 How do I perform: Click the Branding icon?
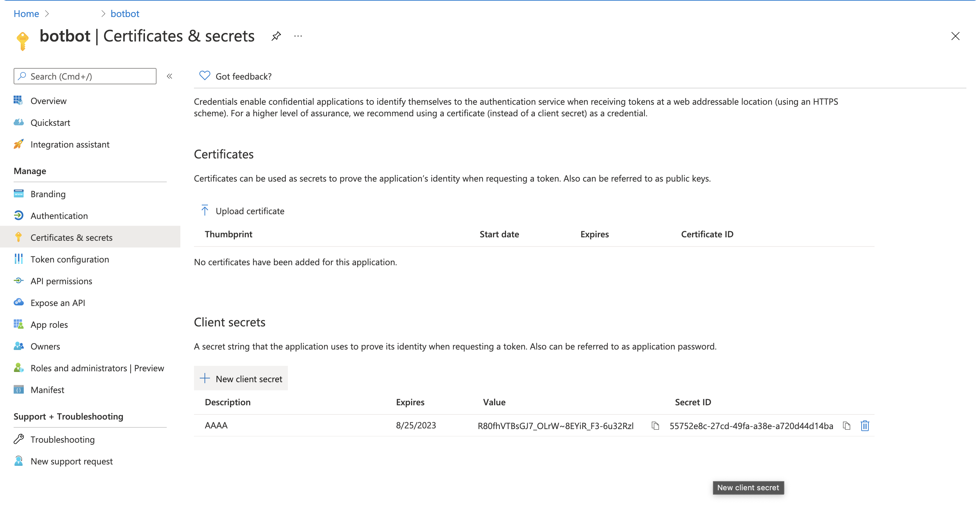[x=18, y=193]
